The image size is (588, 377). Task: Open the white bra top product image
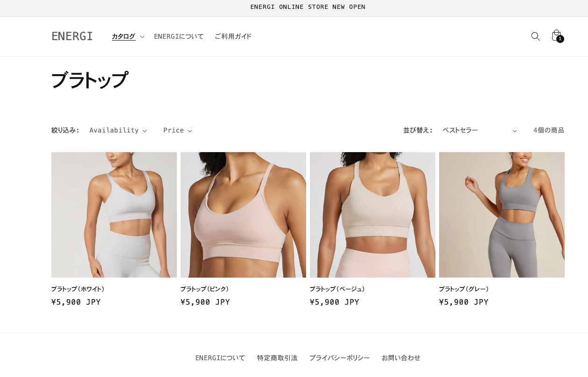point(114,215)
